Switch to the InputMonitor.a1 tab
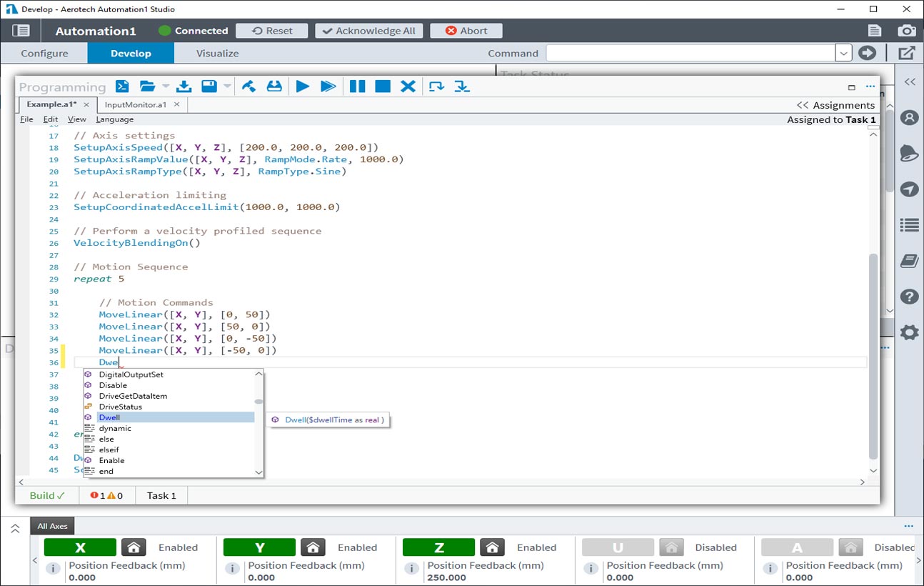924x586 pixels. tap(136, 104)
